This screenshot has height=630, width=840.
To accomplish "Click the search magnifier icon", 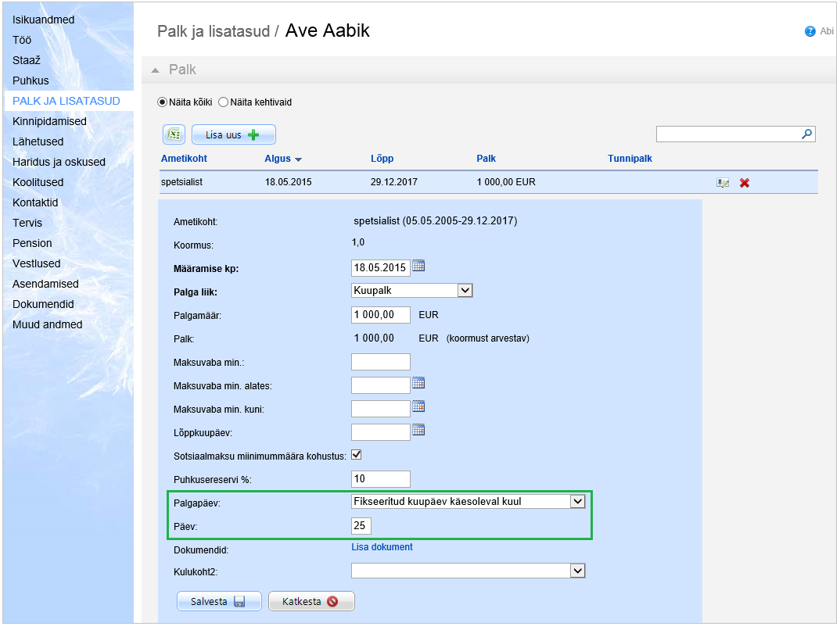I will [807, 134].
